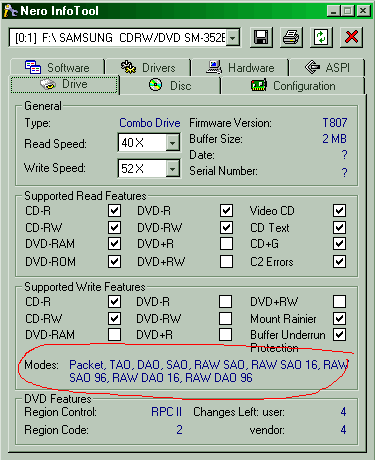375x460 pixels.
Task: Toggle the C2 Errors checkbox
Action: pos(339,261)
